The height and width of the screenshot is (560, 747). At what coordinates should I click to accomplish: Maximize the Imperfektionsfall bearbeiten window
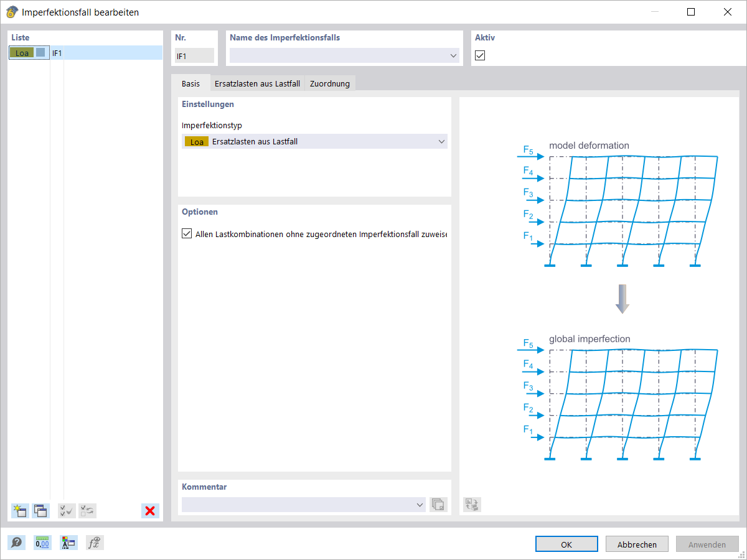coord(691,12)
